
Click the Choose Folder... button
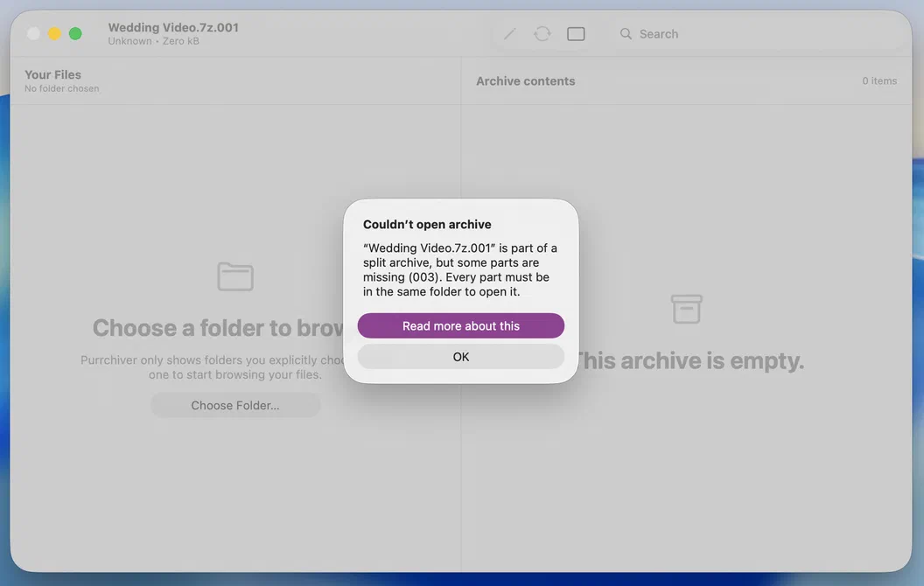point(235,405)
